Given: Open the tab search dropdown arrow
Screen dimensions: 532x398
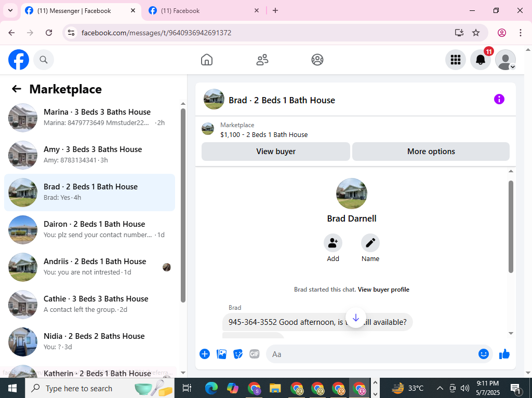Looking at the screenshot, I should point(10,10).
